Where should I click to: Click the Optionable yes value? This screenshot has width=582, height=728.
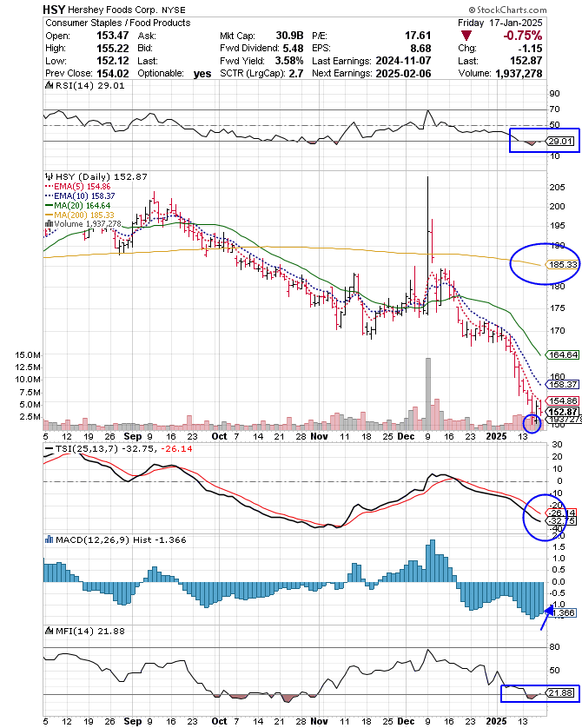202,74
